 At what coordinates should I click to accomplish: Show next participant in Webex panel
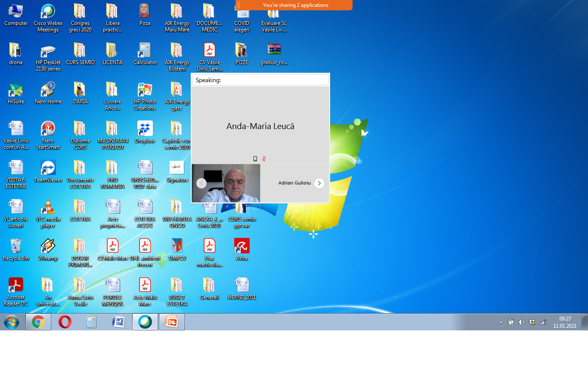pyautogui.click(x=319, y=183)
